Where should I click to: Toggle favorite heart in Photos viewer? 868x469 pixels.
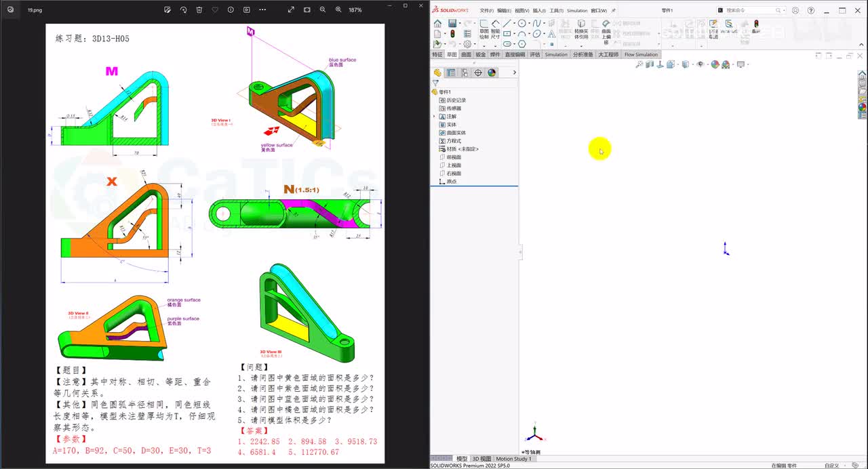pyautogui.click(x=215, y=10)
